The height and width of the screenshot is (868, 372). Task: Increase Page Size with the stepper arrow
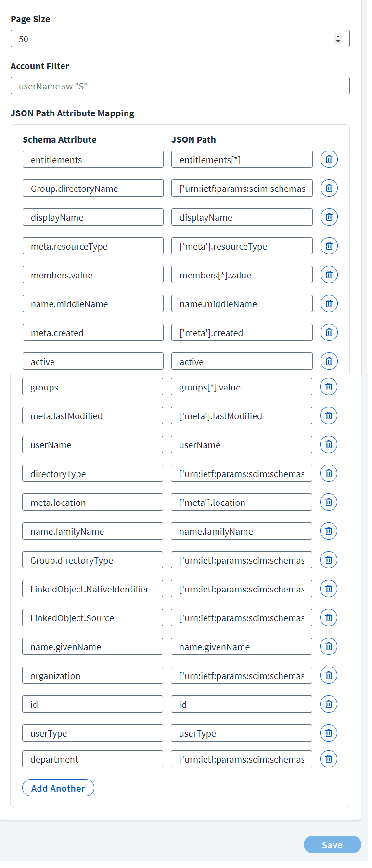pos(338,36)
